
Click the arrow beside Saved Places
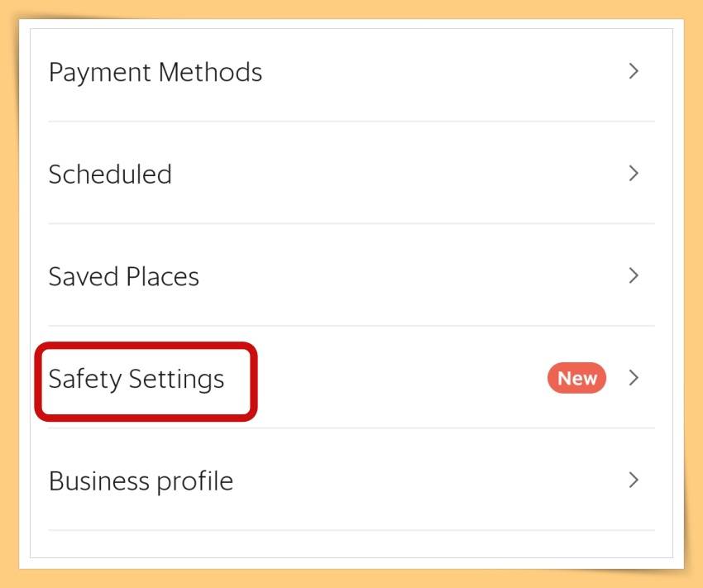click(634, 275)
